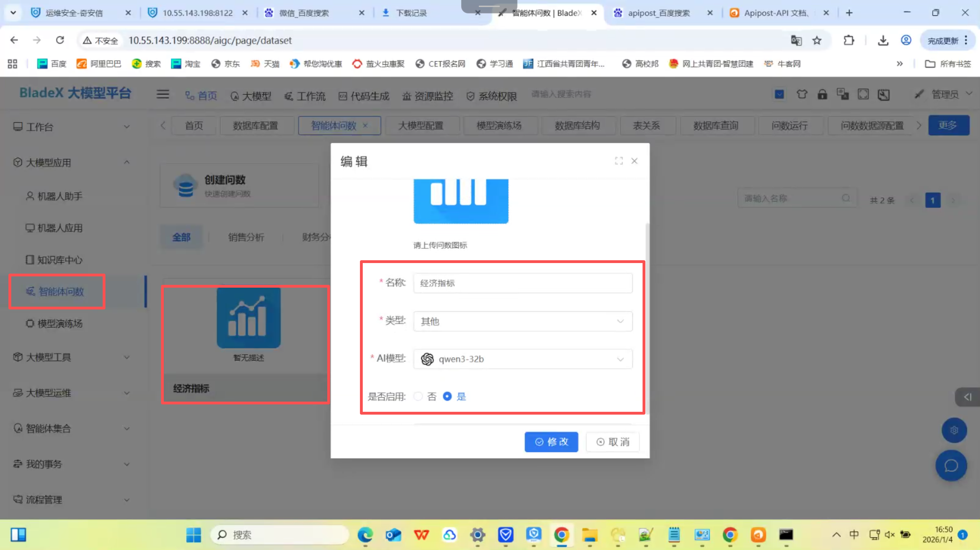Viewport: 980px width, 550px height.
Task: Select 否 for 是否启用
Action: (x=418, y=396)
